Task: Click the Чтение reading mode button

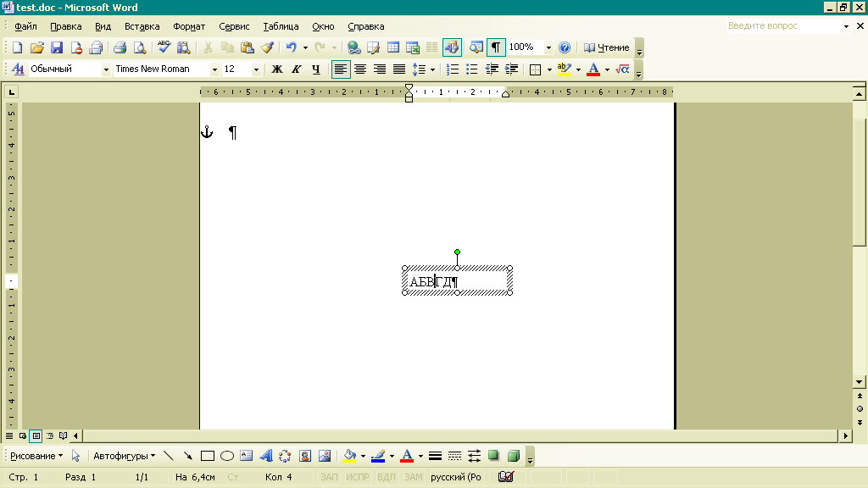Action: (x=607, y=47)
